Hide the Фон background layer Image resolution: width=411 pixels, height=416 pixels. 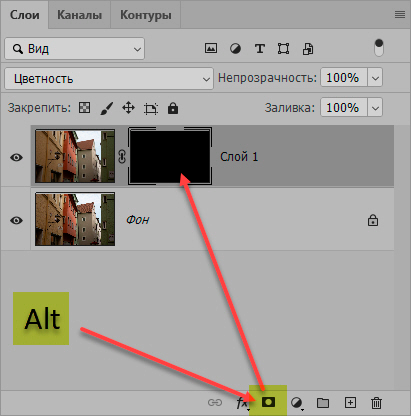coord(16,220)
